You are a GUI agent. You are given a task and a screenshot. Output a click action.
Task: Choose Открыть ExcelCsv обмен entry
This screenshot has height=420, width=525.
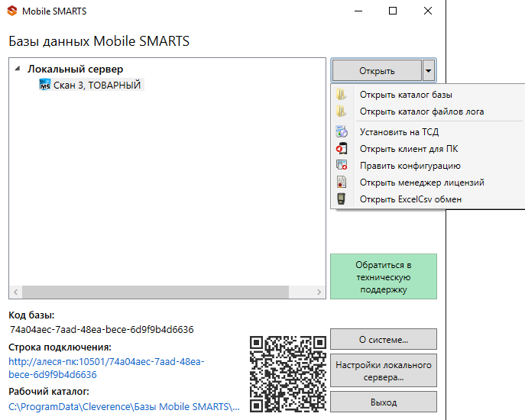click(428, 199)
